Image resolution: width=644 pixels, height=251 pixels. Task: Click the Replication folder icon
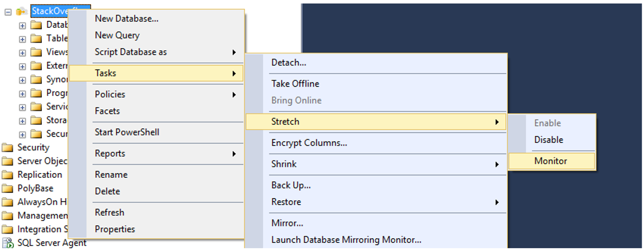pyautogui.click(x=8, y=175)
